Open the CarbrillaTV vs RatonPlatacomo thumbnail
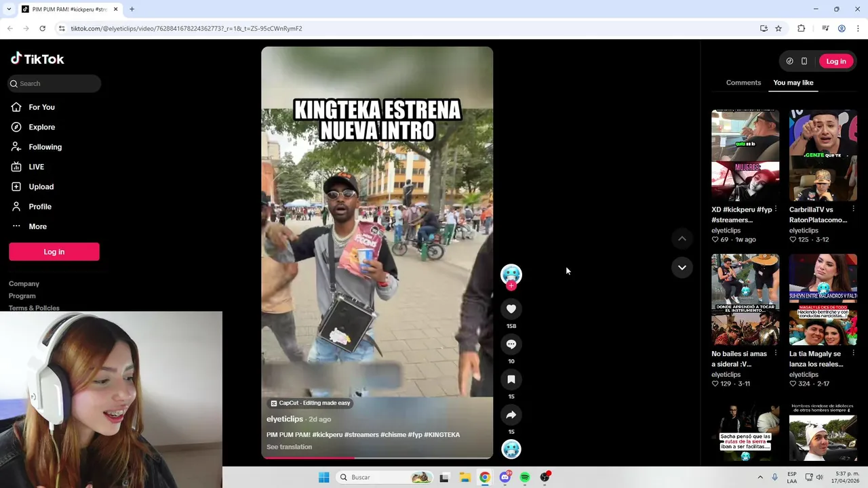Screen dimensions: 868x488 (823, 156)
